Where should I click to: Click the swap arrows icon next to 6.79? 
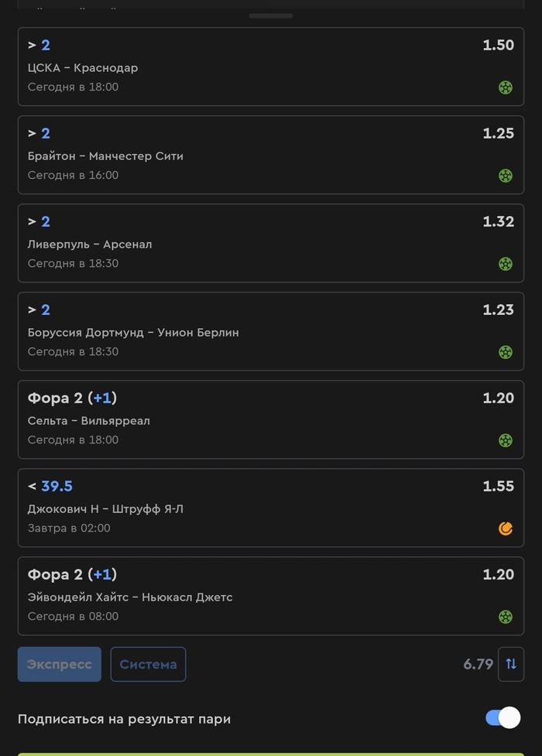[x=511, y=664]
